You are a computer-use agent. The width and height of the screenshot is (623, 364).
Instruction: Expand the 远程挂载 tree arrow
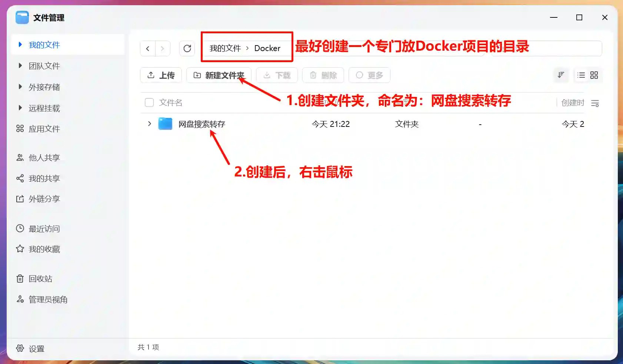click(x=20, y=108)
